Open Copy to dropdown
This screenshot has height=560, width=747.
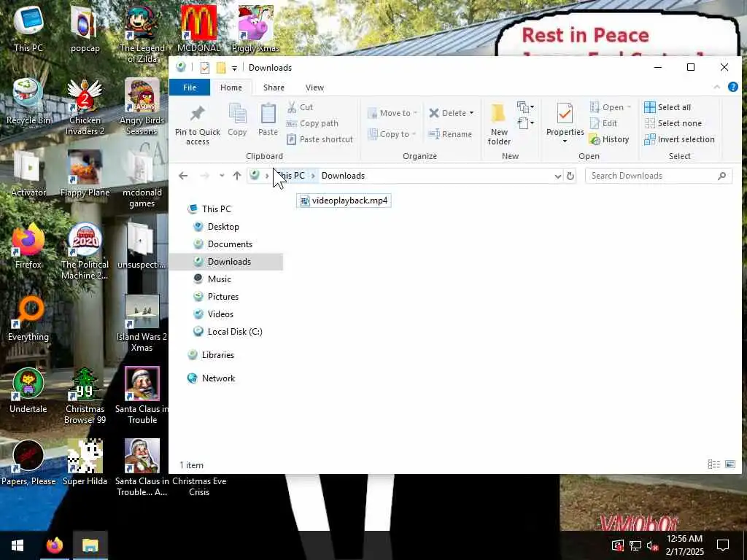point(392,134)
